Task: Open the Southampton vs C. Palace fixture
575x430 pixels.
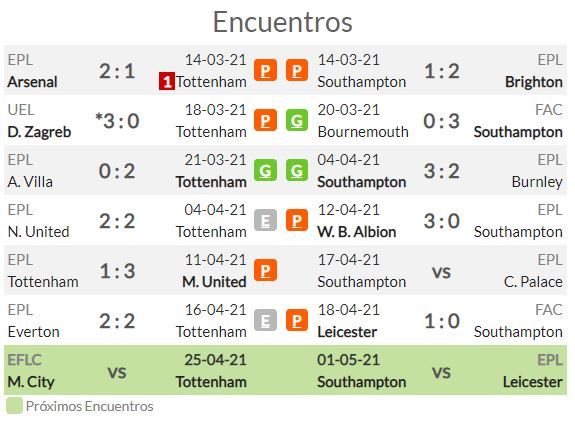Action: [440, 271]
